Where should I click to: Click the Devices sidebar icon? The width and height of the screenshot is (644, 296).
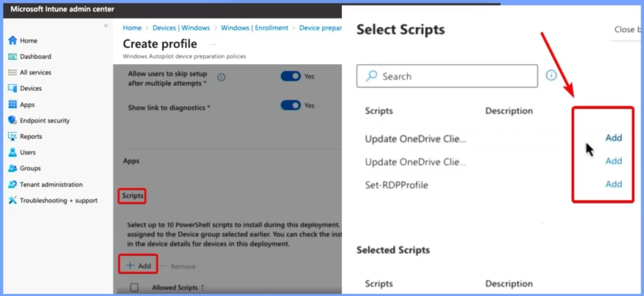(13, 88)
